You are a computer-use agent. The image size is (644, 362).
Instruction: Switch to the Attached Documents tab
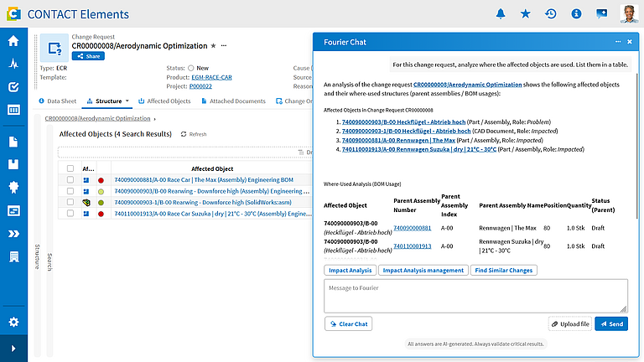[x=233, y=101]
